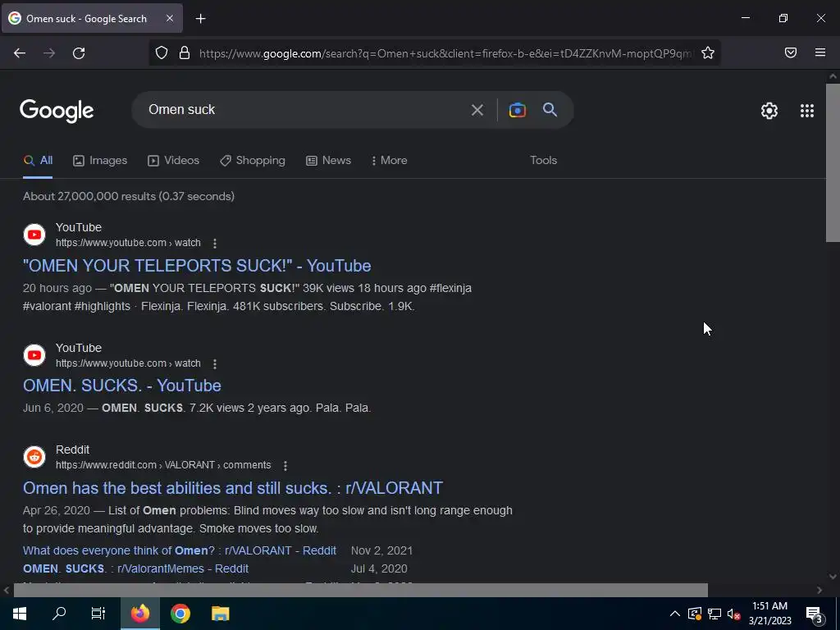Show hidden system tray icons
The height and width of the screenshot is (630, 840).
pos(675,614)
